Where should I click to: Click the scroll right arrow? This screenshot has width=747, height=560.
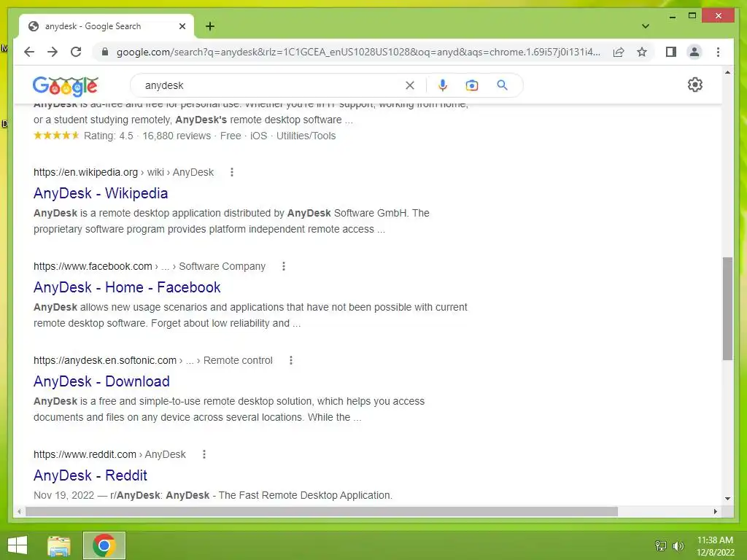pyautogui.click(x=715, y=511)
